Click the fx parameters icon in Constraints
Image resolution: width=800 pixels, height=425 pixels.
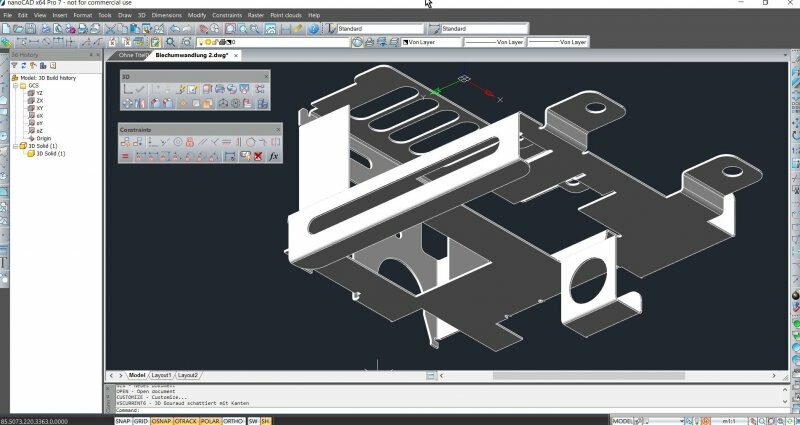[x=273, y=157]
